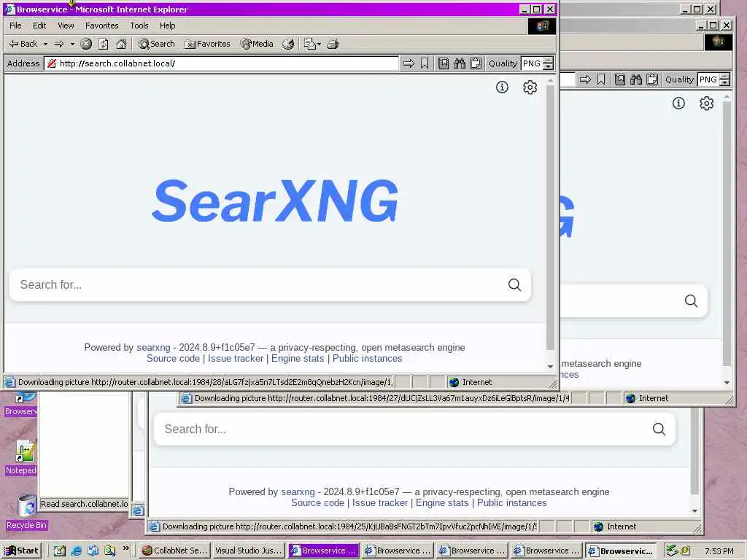Open the Media toolbar button

[x=257, y=44]
